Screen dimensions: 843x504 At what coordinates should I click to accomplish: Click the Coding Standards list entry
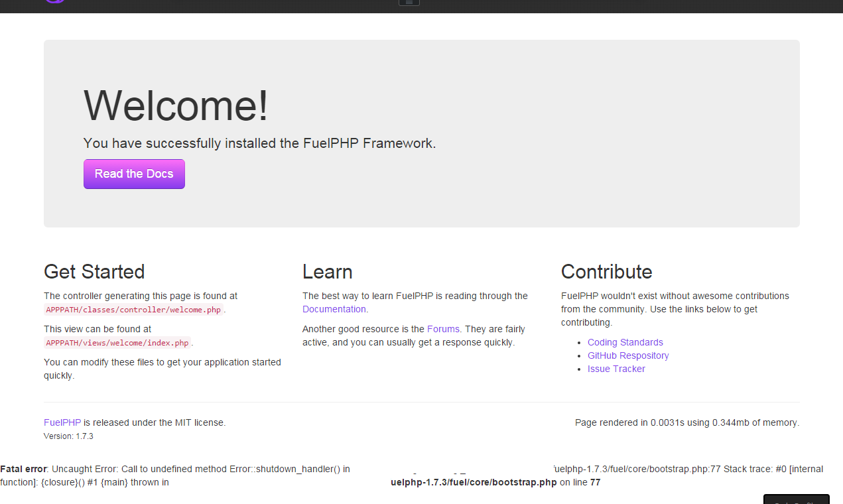pos(625,342)
